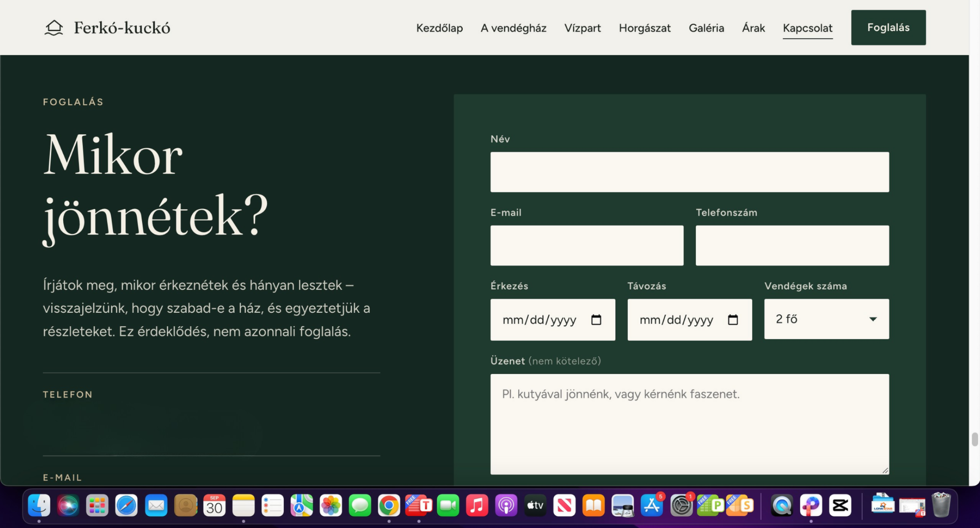This screenshot has height=528, width=980.
Task: Click inside the Üzenet message textarea
Action: pyautogui.click(x=690, y=424)
